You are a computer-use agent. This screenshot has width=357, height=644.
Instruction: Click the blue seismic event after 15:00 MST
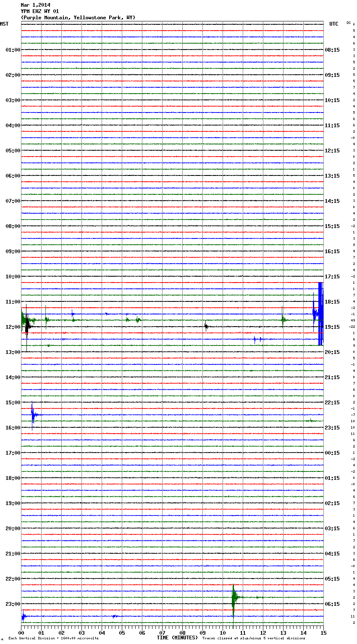coord(33,415)
